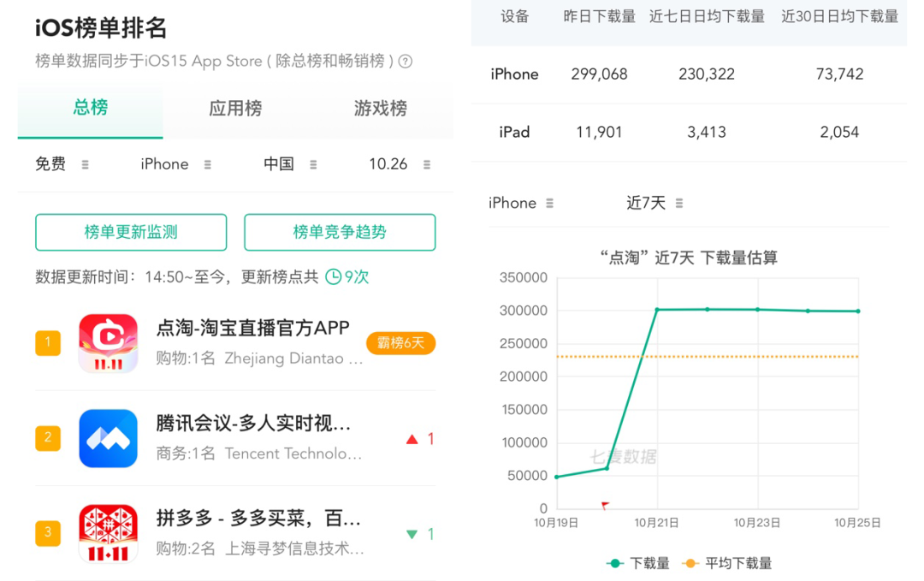Image resolution: width=924 pixels, height=581 pixels.
Task: Click the 霸榜6天 orange badge
Action: point(400,343)
